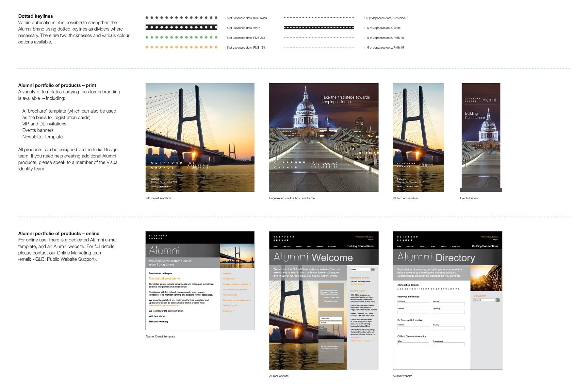
Task: Click the 'Registration card or brochure format' caption
Action: pos(292,198)
